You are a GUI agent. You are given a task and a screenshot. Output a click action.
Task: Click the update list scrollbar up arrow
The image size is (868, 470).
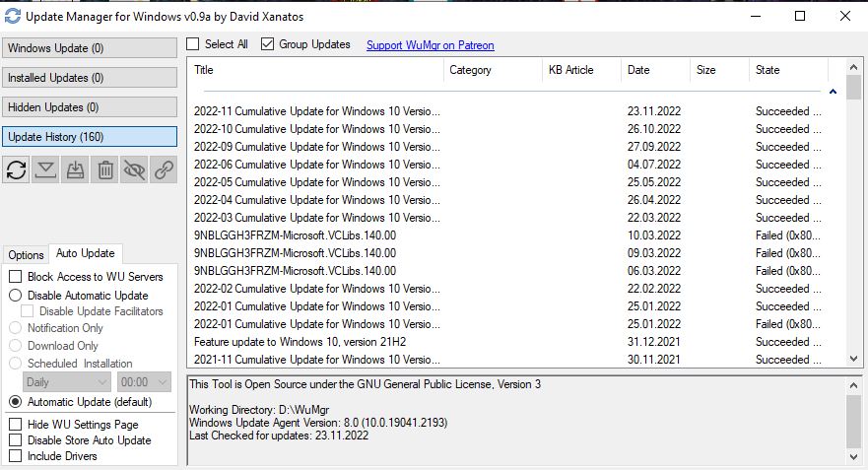853,66
